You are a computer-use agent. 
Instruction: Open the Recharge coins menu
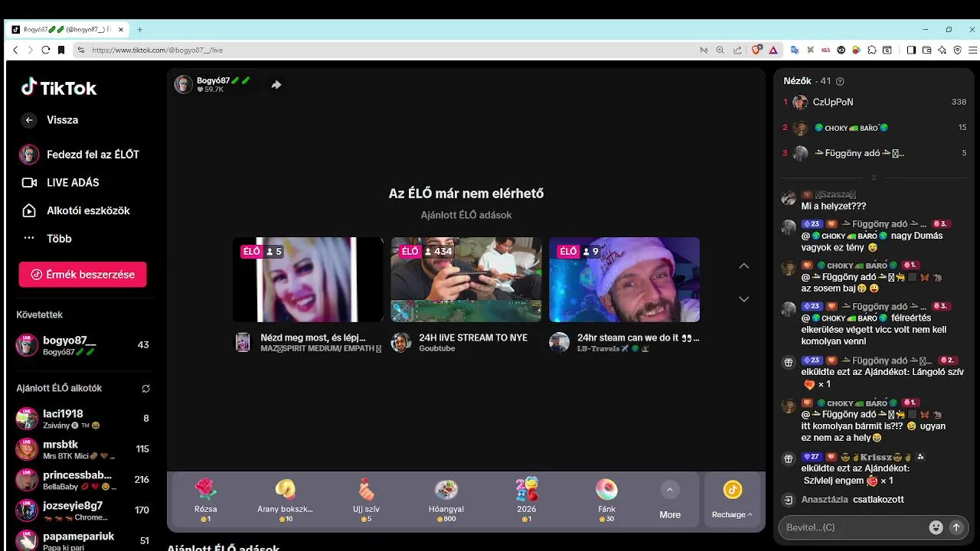733,500
